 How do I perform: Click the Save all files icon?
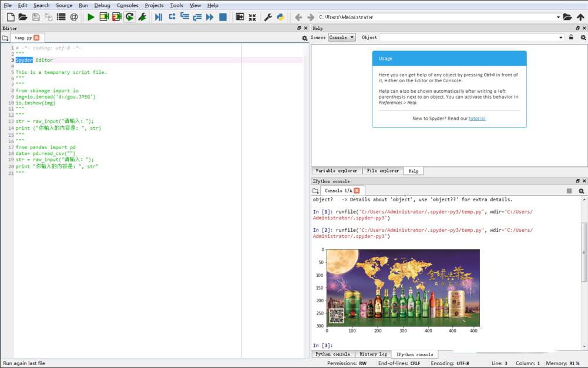(48, 17)
